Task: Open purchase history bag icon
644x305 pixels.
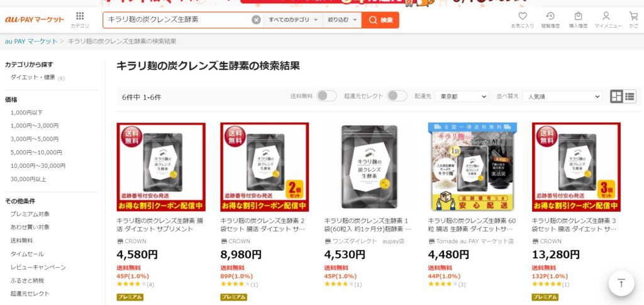Action: coord(578,16)
